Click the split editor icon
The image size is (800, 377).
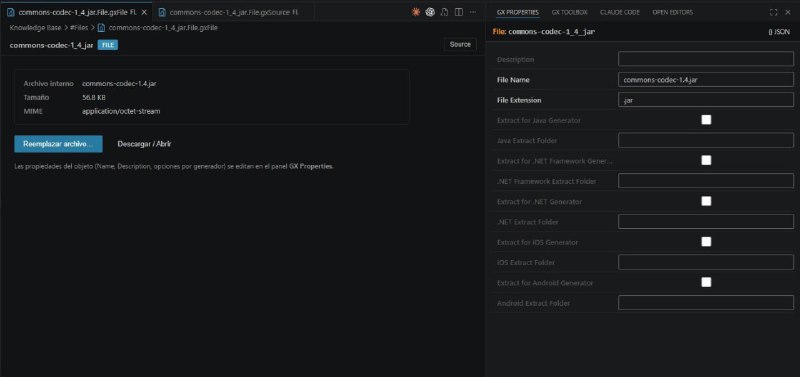point(459,12)
